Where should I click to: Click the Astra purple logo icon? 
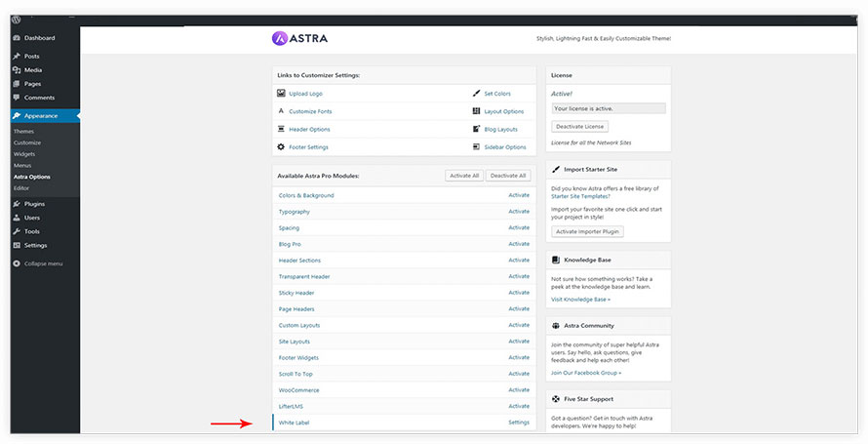[280, 38]
